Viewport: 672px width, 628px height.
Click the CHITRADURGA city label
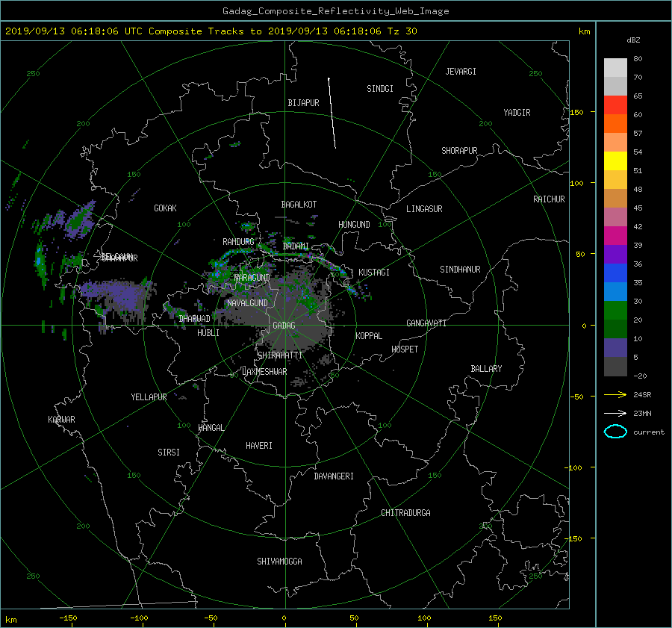pos(405,513)
